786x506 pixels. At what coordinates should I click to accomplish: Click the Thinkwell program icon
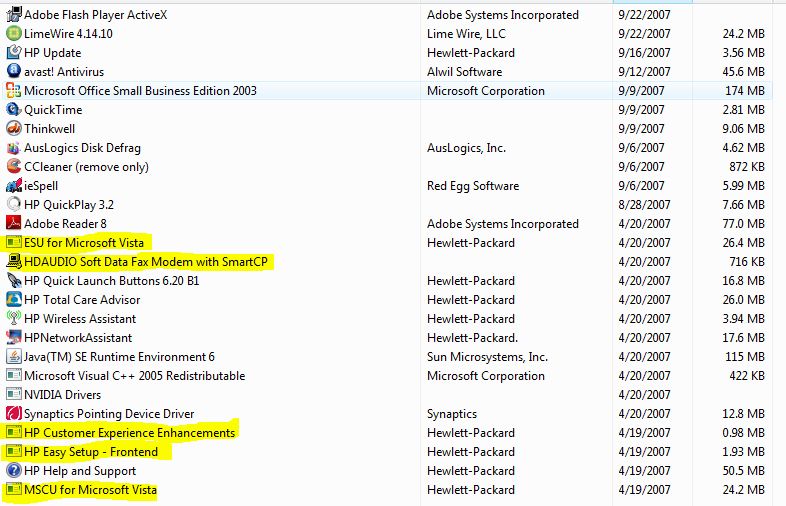pos(14,128)
